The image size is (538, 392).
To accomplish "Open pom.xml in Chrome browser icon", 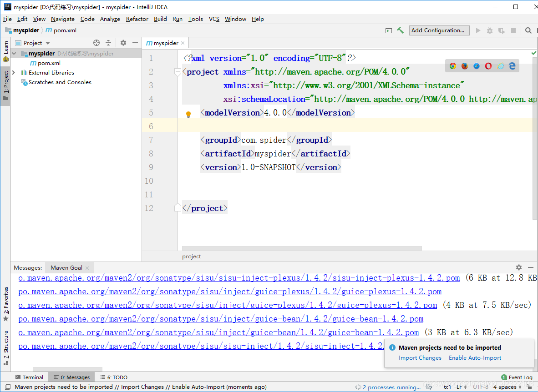I will (x=453, y=66).
